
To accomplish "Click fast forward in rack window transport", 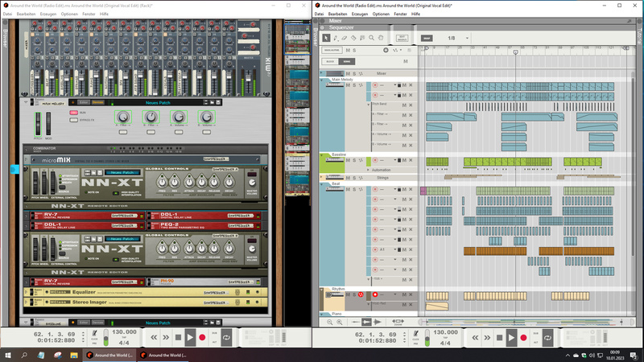I will click(166, 338).
